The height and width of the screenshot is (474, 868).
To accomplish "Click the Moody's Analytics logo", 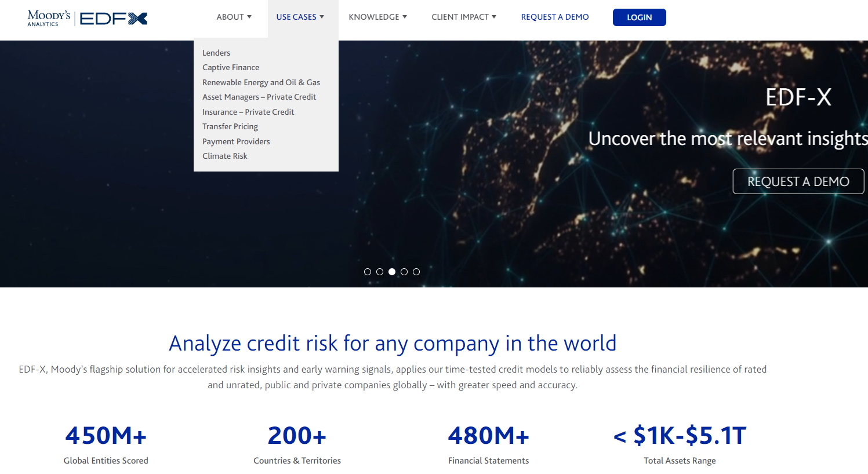I will [49, 18].
